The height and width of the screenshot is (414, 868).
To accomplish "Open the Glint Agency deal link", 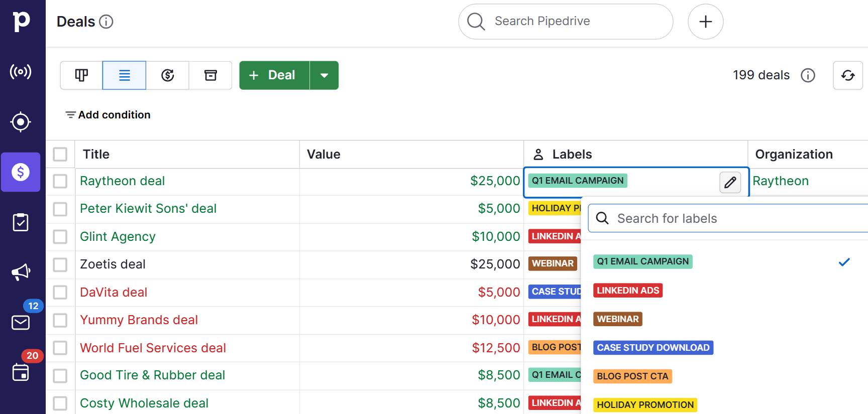I will click(118, 237).
